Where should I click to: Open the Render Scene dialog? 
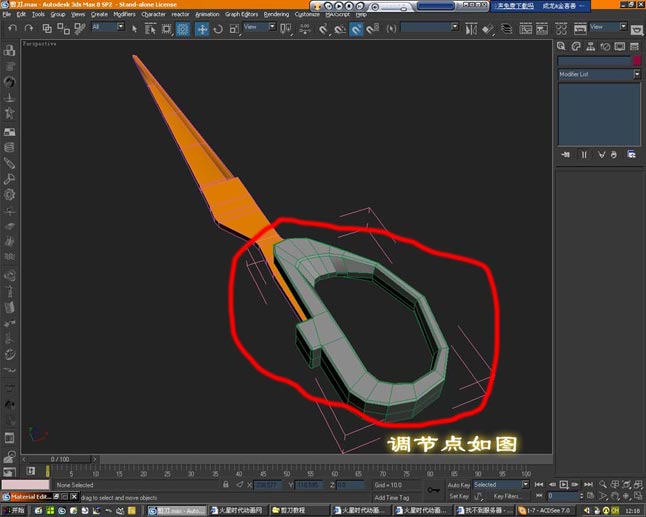click(580, 29)
